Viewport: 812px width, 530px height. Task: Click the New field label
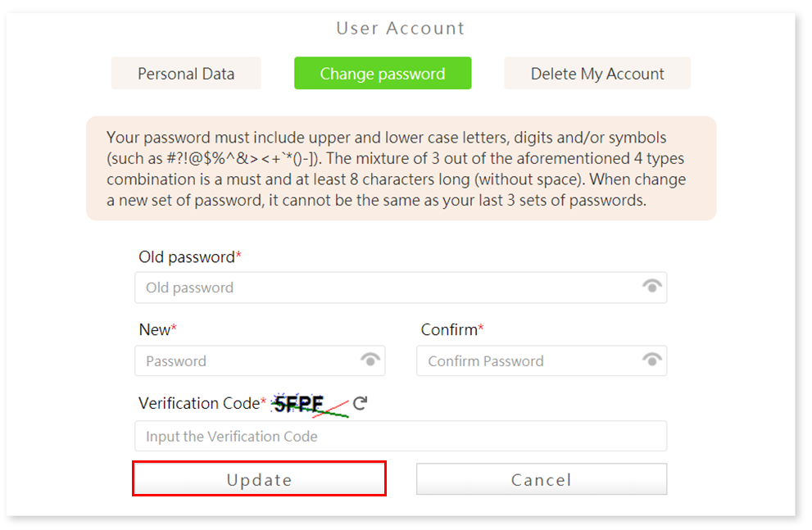(155, 330)
